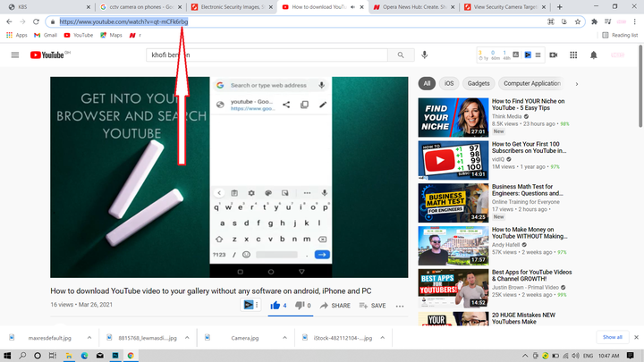
Task: Open the YouTube hamburger guide menu
Action: point(15,55)
